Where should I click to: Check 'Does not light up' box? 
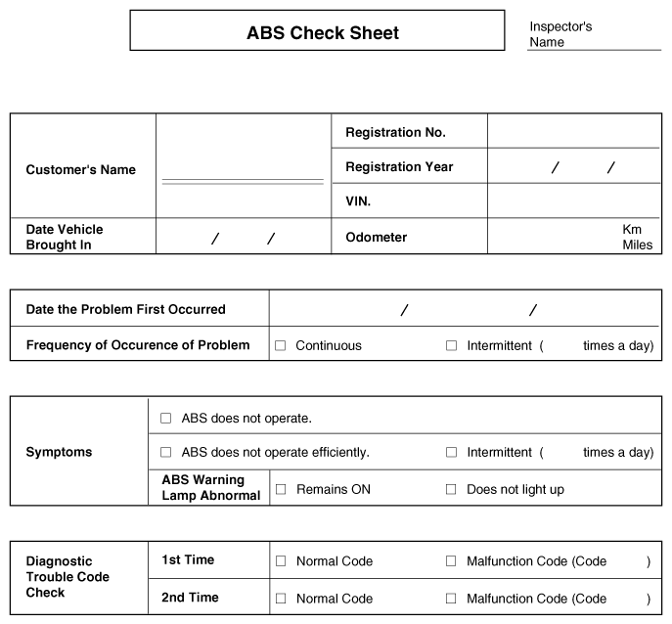[x=451, y=489]
